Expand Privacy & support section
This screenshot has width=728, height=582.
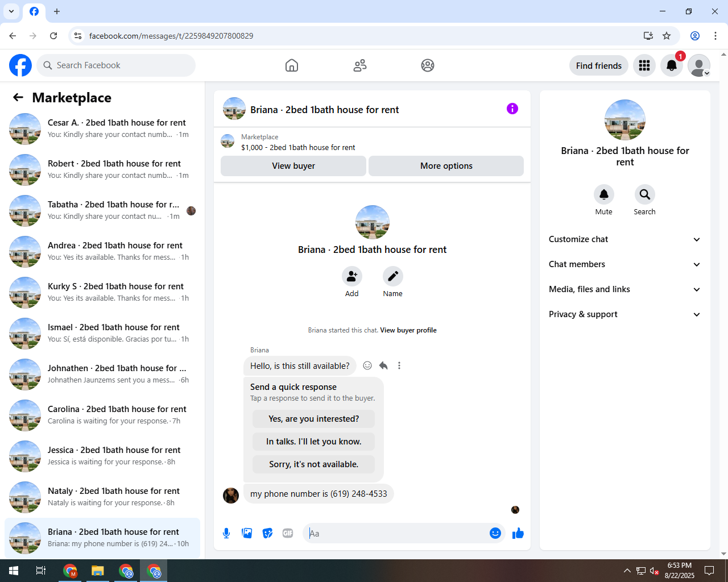(x=624, y=314)
